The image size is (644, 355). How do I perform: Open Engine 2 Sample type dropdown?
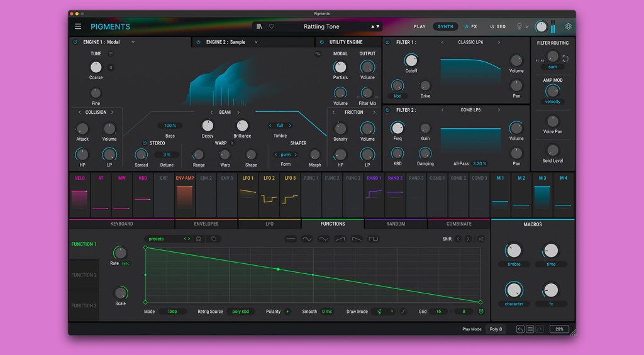(256, 42)
